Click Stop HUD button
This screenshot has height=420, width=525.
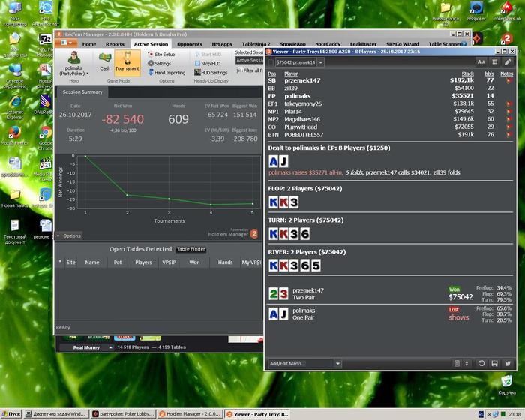208,63
